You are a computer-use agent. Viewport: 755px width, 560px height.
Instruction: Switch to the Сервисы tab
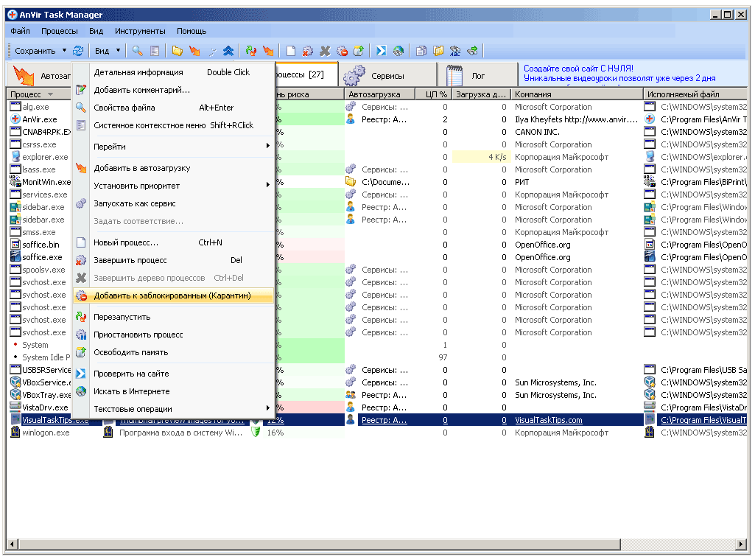click(x=387, y=75)
